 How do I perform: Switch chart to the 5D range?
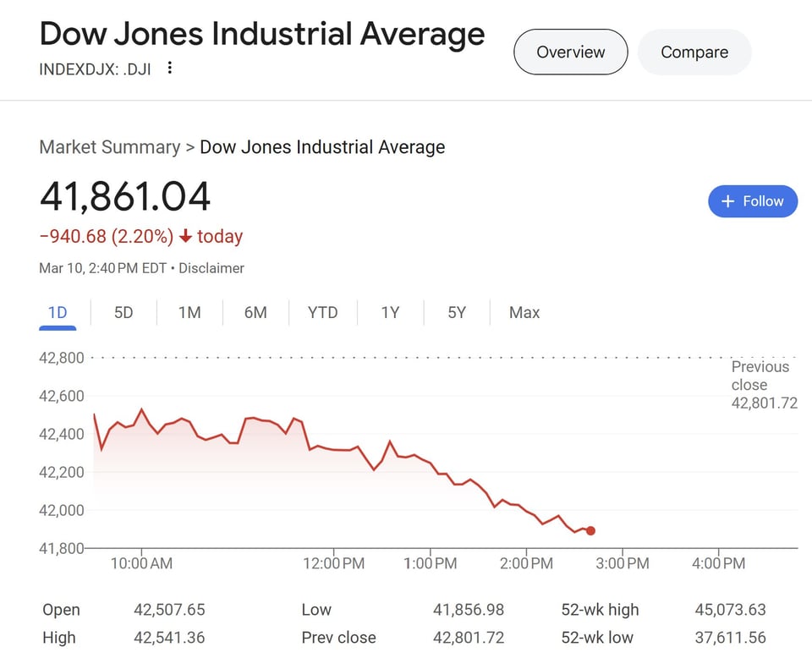(x=123, y=312)
